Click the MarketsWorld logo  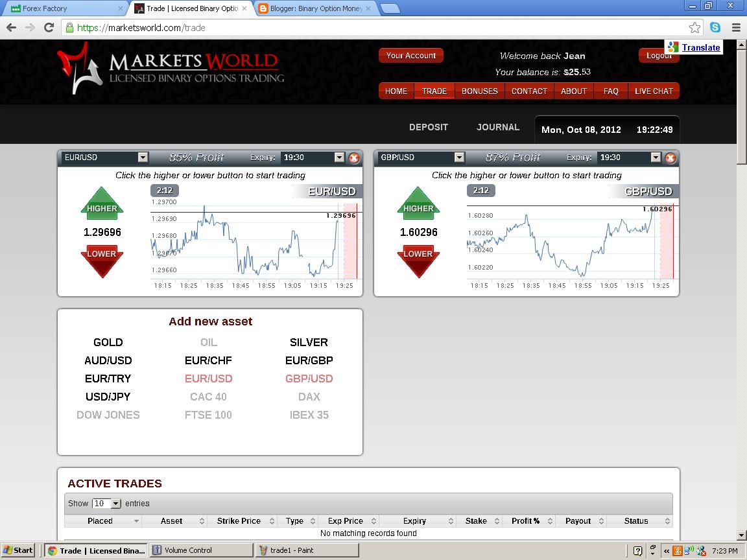(170, 68)
